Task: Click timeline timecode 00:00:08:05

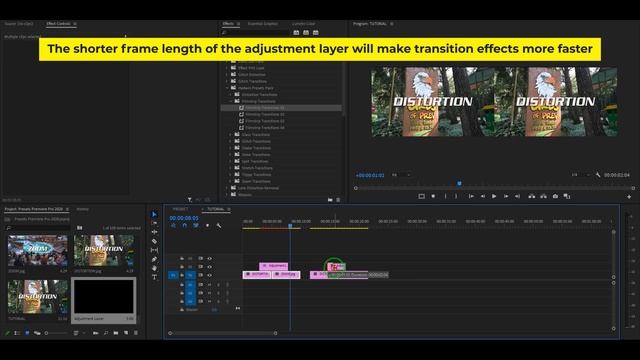Action: (x=184, y=218)
